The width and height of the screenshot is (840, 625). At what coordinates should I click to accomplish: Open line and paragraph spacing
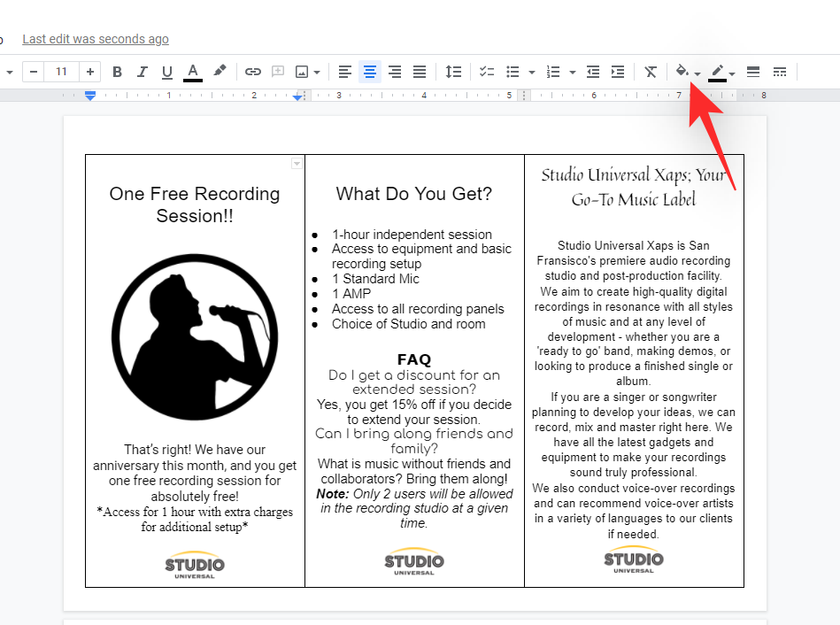(x=453, y=72)
